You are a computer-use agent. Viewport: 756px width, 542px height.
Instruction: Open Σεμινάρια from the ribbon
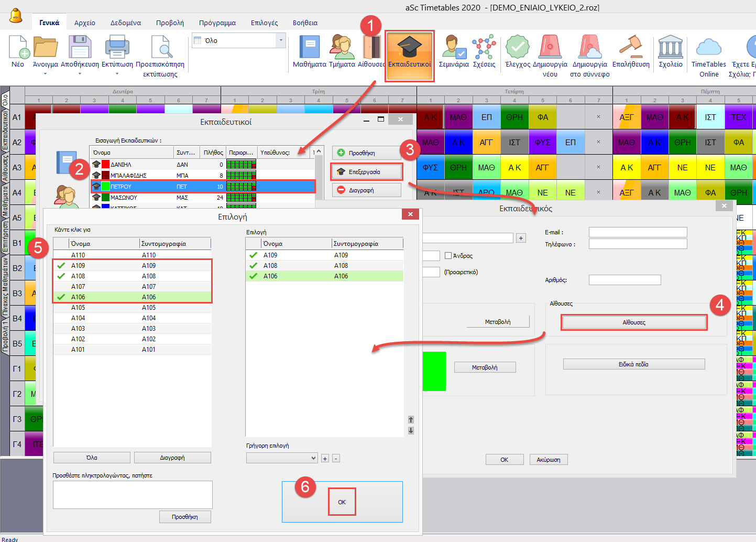(453, 48)
